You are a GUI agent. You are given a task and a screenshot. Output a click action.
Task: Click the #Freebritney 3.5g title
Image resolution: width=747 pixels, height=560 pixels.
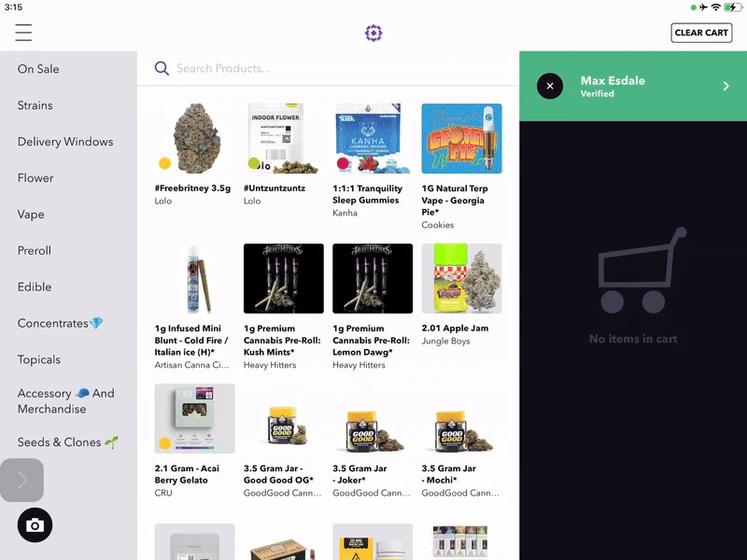192,189
